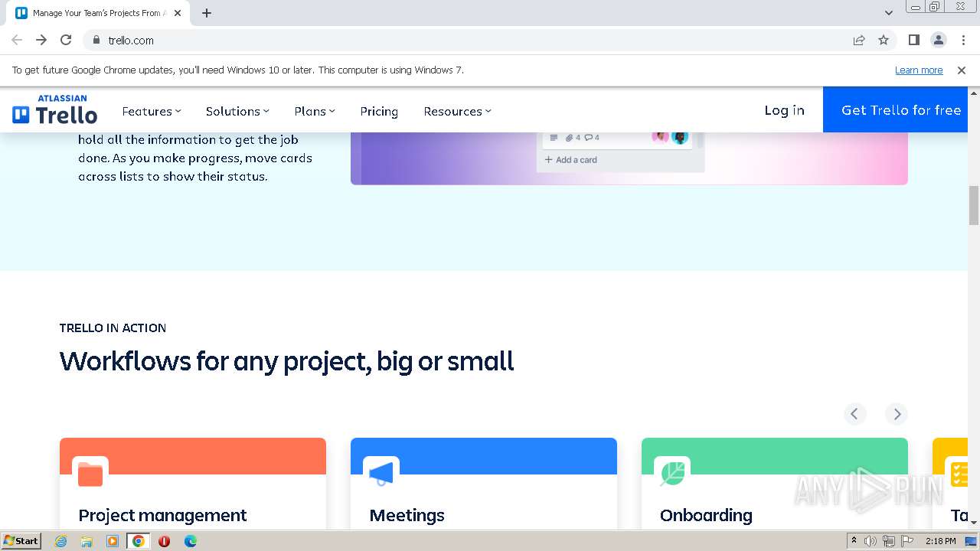Click the Atlassian Trello logo
The height and width of the screenshot is (551, 980).
55,110
